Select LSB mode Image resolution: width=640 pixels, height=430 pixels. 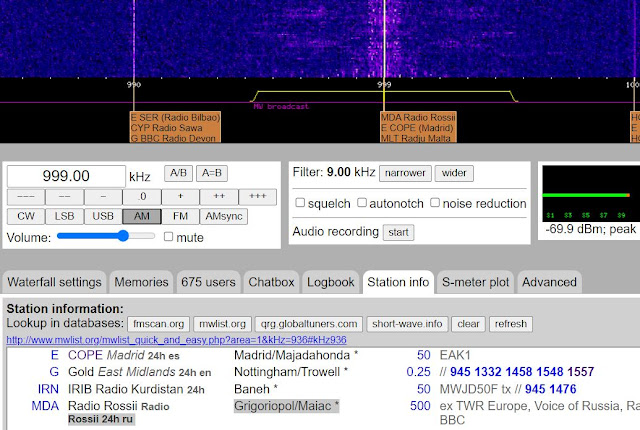pyautogui.click(x=64, y=216)
